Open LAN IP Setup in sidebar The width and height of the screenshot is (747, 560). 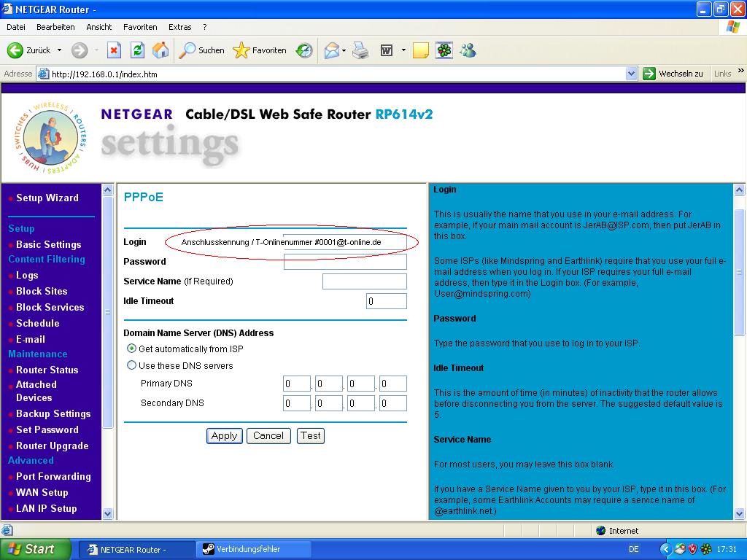pyautogui.click(x=46, y=508)
